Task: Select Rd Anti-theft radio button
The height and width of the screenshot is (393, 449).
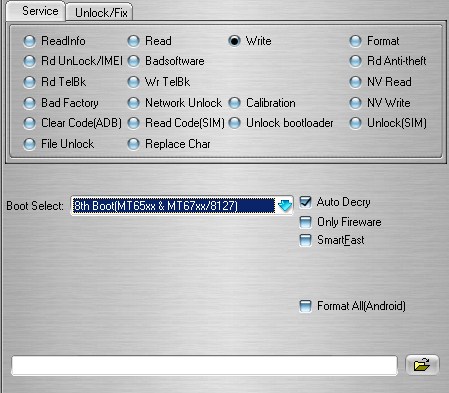Action: click(355, 61)
